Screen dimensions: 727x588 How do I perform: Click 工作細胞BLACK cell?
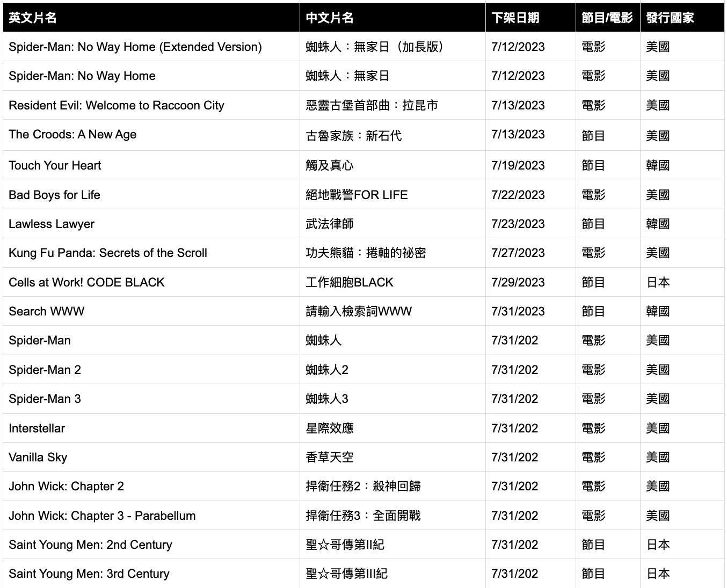click(x=392, y=282)
